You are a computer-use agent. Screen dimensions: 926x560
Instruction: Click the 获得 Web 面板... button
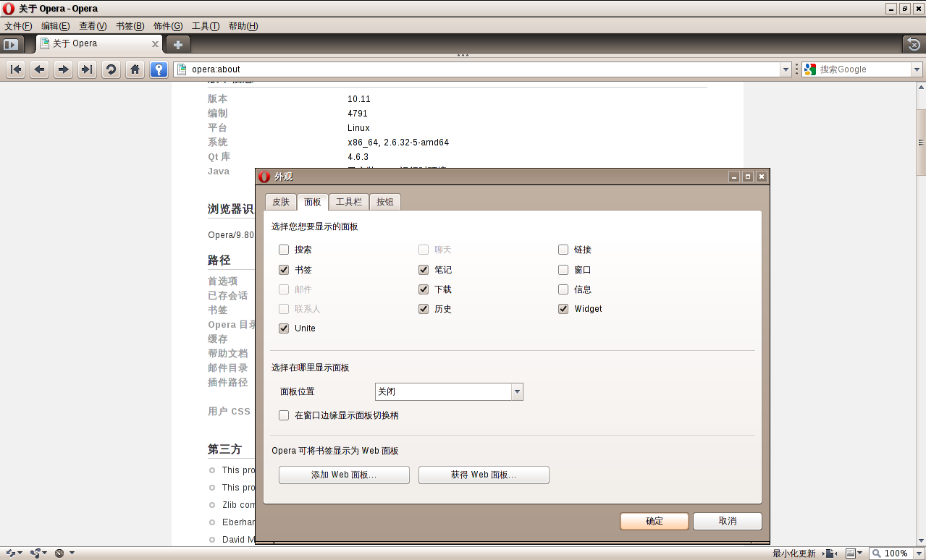484,475
